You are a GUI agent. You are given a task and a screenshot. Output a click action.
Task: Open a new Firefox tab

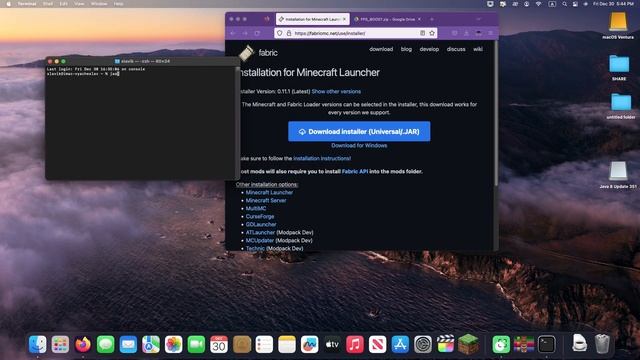[x=432, y=19]
